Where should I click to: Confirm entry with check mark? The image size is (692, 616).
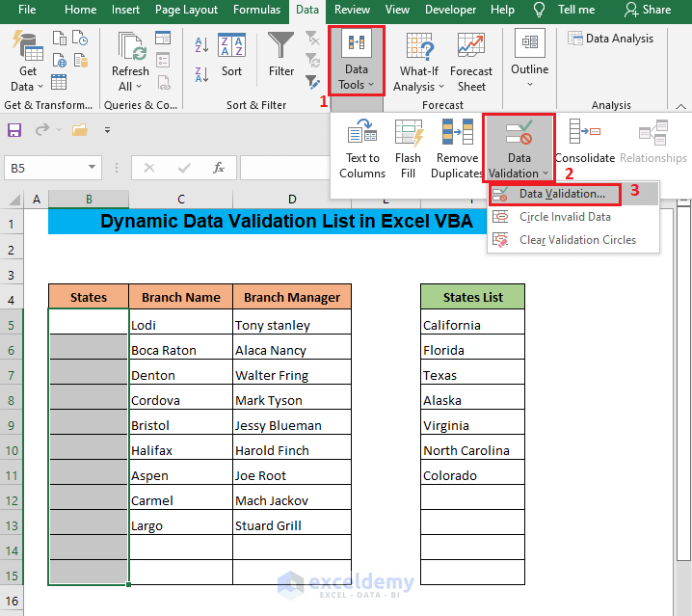[183, 168]
